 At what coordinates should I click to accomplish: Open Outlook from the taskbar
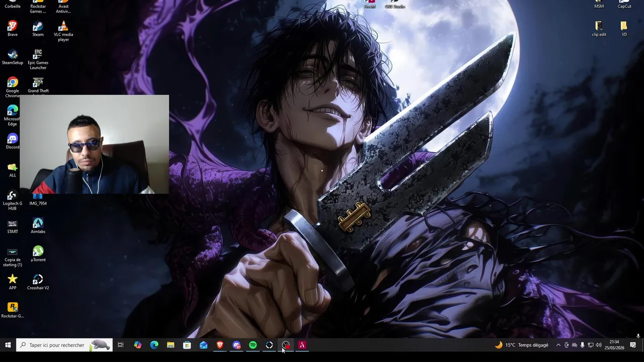[203, 345]
